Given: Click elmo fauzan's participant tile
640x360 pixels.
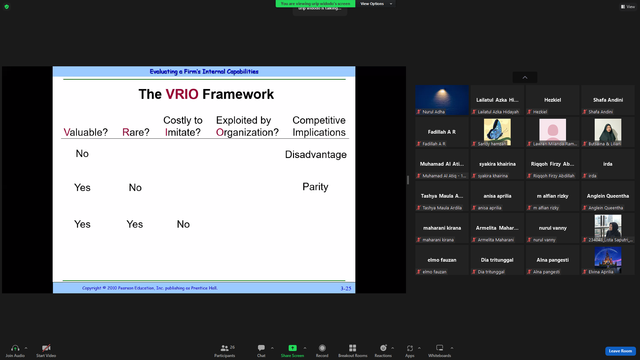Looking at the screenshot, I should click(x=442, y=260).
